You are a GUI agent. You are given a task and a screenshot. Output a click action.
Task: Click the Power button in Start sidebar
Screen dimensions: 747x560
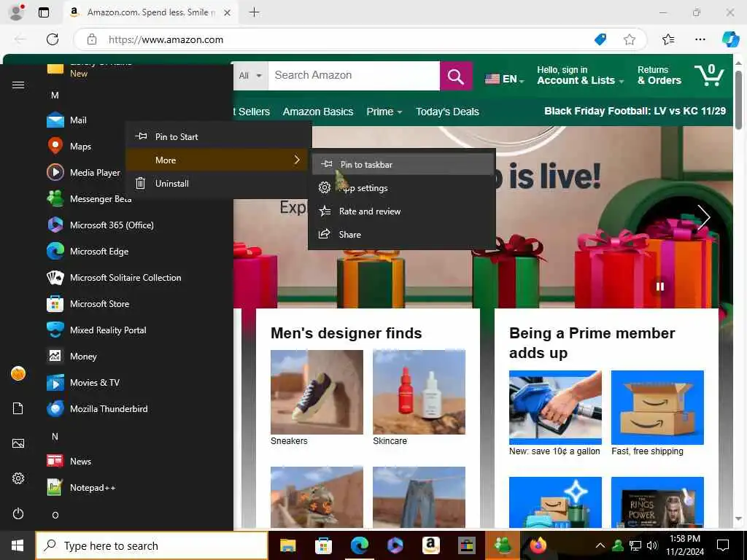18,513
